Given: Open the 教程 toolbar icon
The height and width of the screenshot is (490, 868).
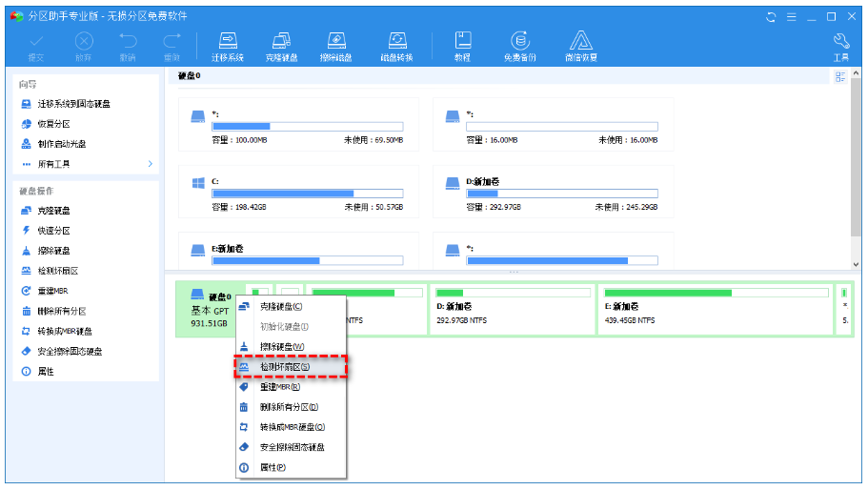Looking at the screenshot, I should 462,47.
